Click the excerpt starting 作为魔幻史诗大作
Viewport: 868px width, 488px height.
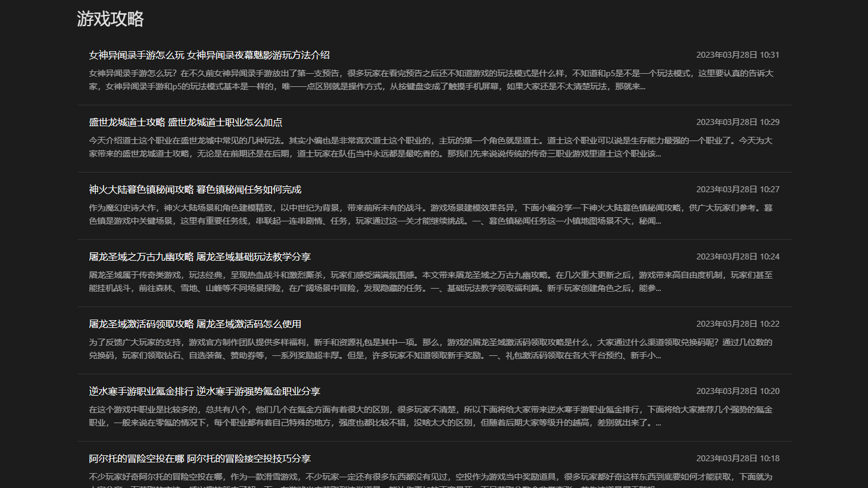pyautogui.click(x=431, y=214)
